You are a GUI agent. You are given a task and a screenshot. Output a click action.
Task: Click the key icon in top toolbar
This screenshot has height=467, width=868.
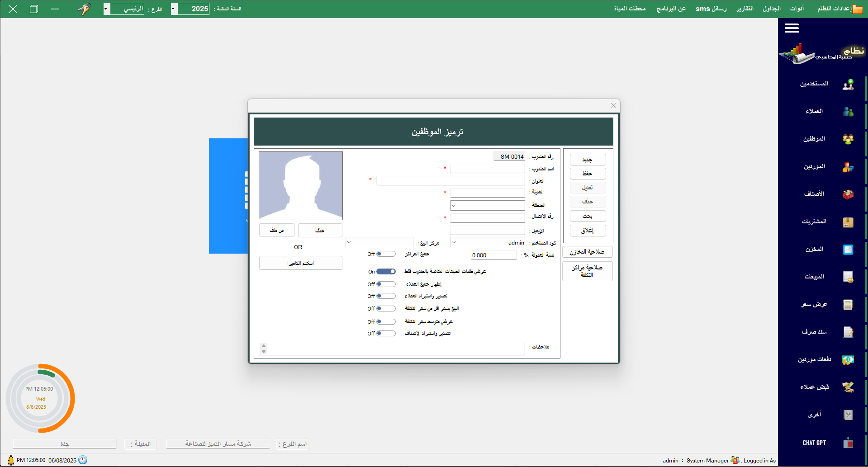(x=84, y=9)
